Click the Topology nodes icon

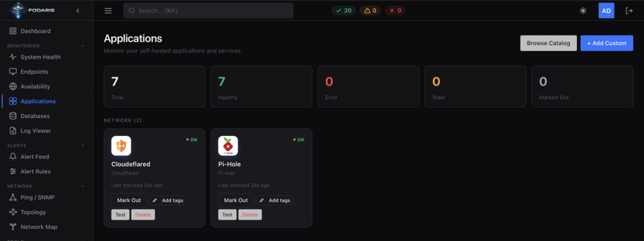13,212
